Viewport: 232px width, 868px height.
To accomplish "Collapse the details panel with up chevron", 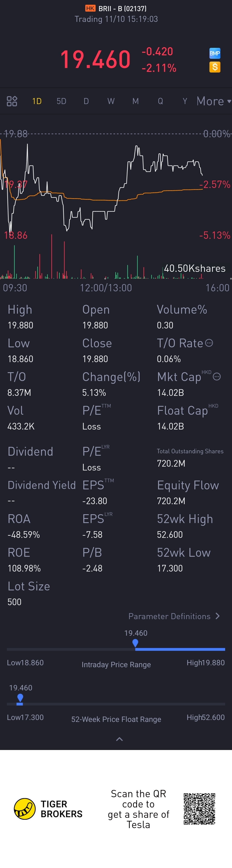I will coord(119,739).
